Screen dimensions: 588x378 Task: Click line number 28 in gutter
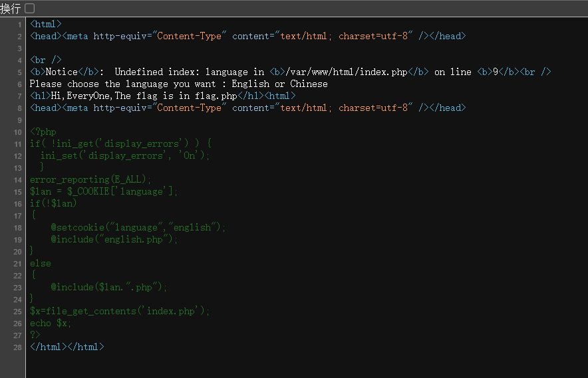[x=17, y=347]
